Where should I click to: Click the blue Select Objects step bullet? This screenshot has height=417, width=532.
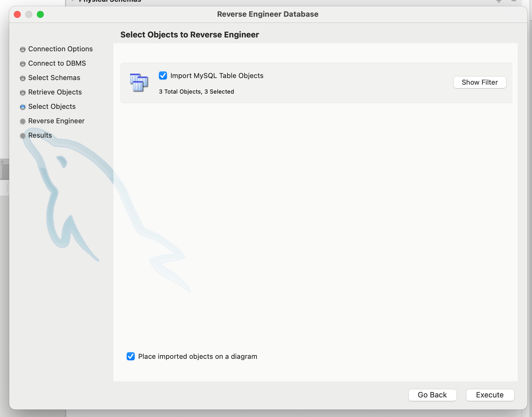pos(23,107)
